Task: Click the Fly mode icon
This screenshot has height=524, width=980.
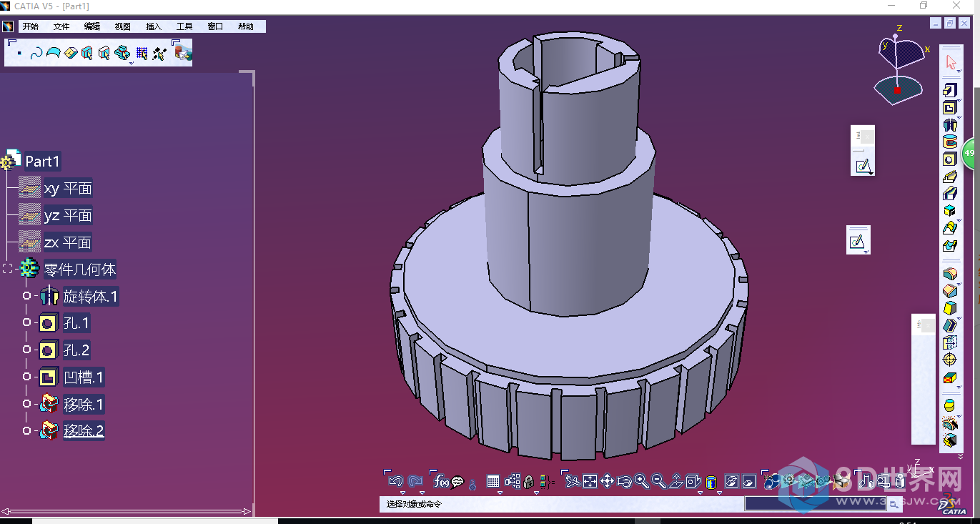Action: pos(572,482)
